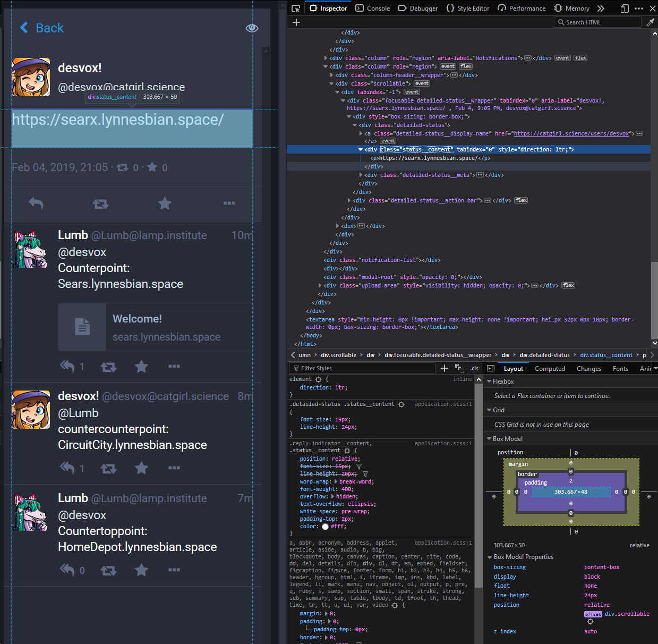Expand the Notifications column div node
This screenshot has height=644, width=658.
coord(326,58)
